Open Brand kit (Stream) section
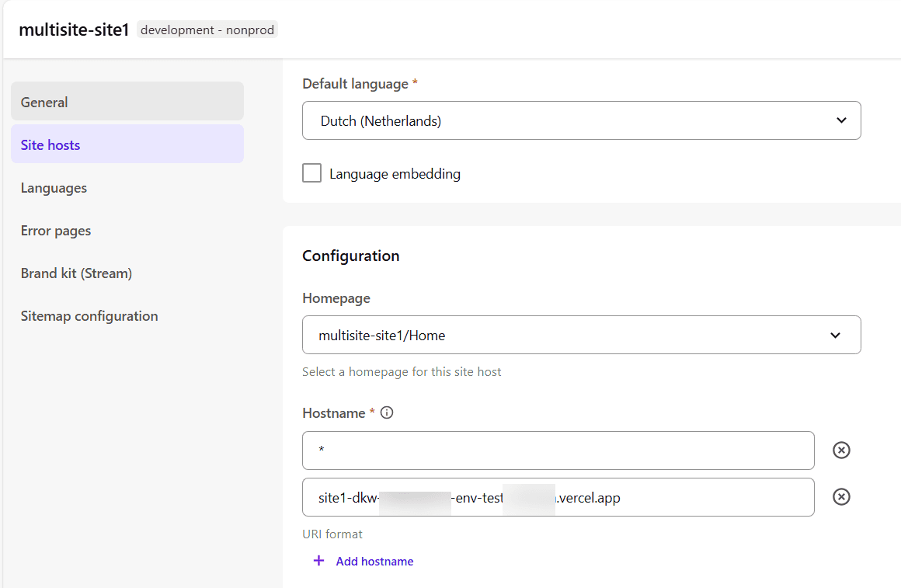 point(76,273)
